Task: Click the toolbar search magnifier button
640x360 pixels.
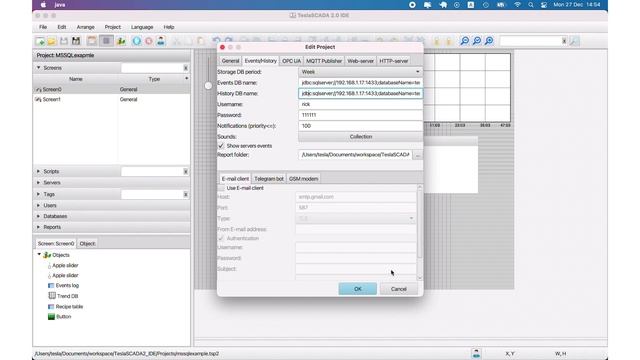Action: pos(574,41)
